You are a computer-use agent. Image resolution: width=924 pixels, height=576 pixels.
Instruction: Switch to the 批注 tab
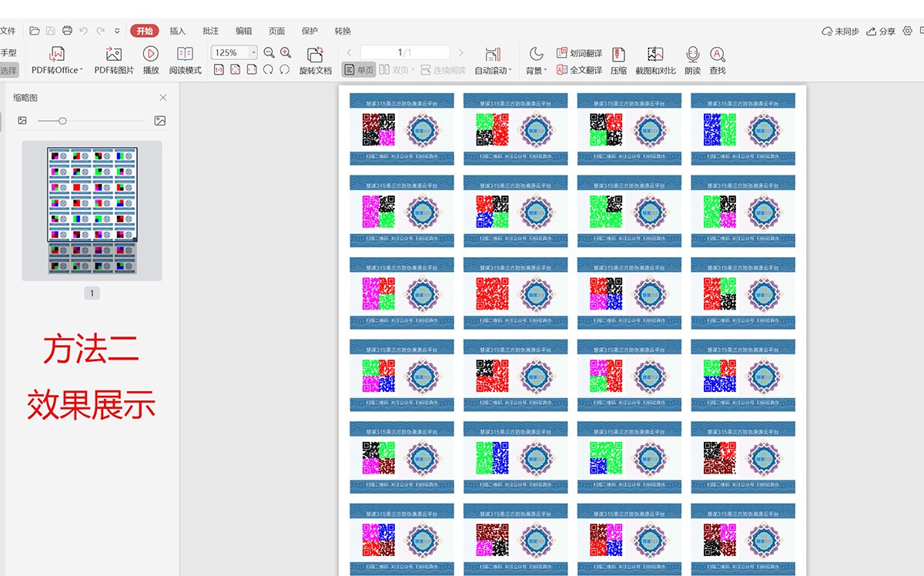[211, 31]
